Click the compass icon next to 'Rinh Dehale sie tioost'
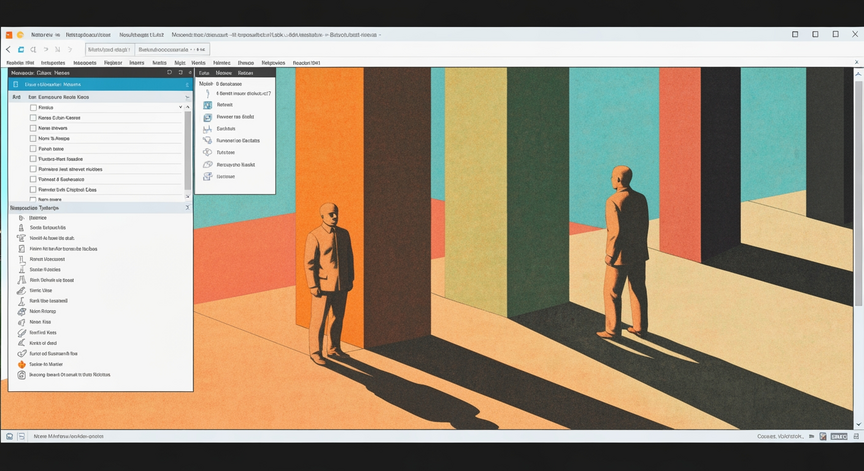 [x=21, y=280]
